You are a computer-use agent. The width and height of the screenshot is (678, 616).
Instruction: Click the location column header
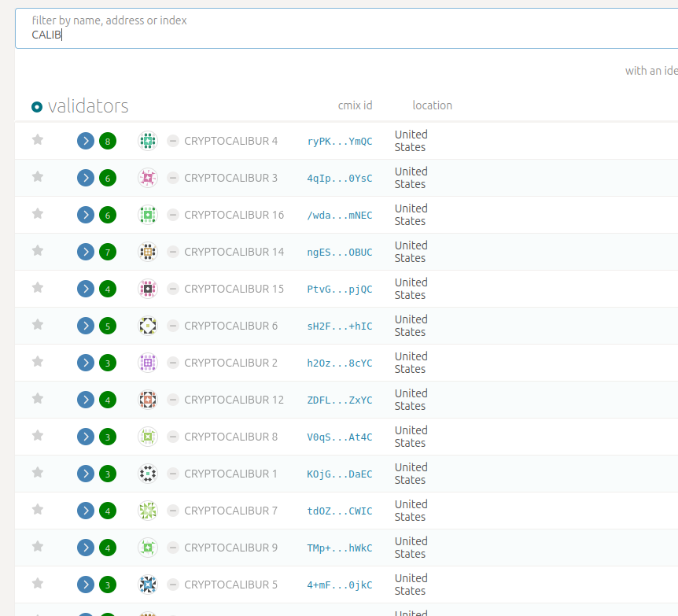click(432, 105)
